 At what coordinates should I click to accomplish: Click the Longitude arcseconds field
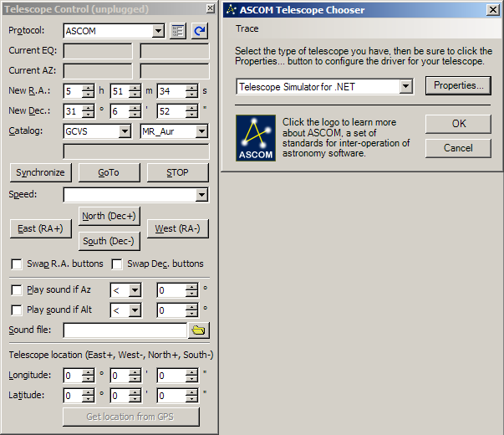coord(171,376)
